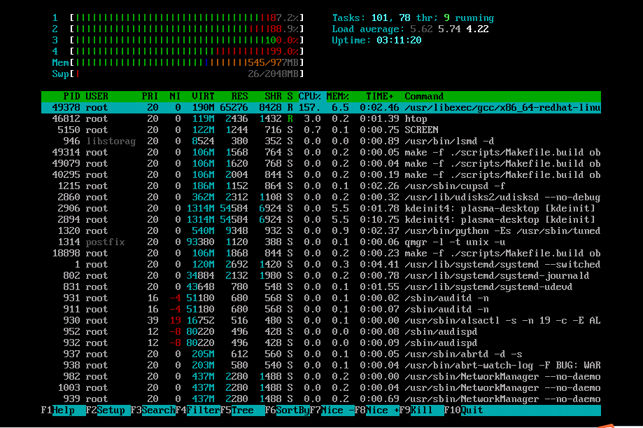The width and height of the screenshot is (643, 428).
Task: Select the udisksd --no-debug process row
Action: click(x=321, y=197)
